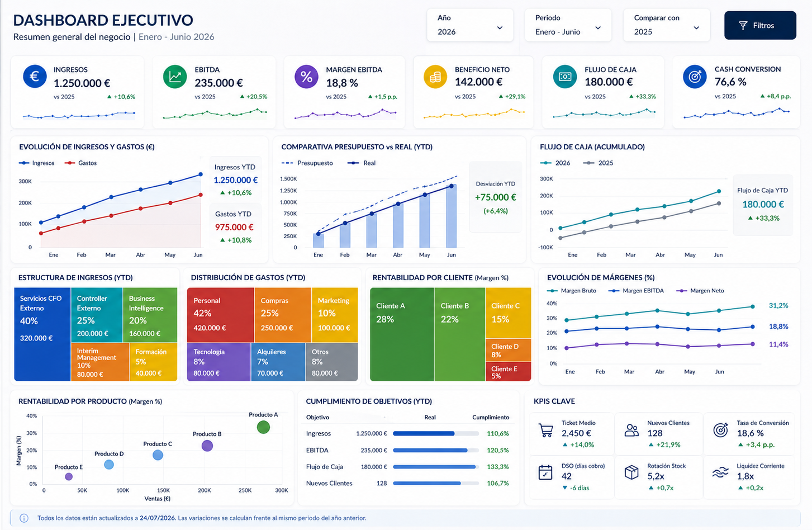
Task: Toggle the Margen Bruto legend entry
Action: [572, 291]
